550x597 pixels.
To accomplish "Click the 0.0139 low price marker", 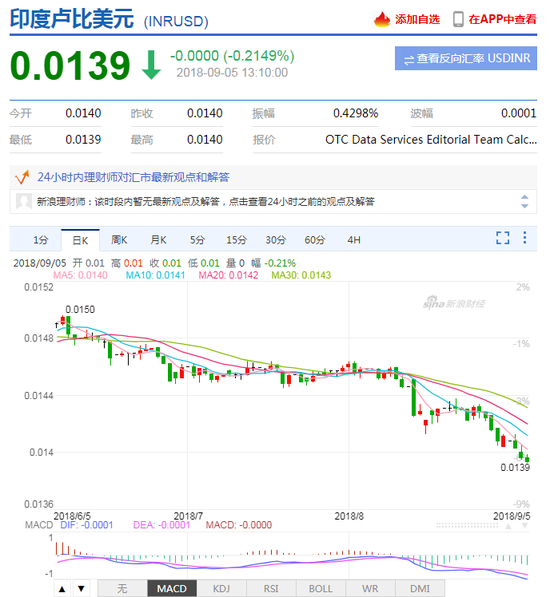I will (x=515, y=468).
